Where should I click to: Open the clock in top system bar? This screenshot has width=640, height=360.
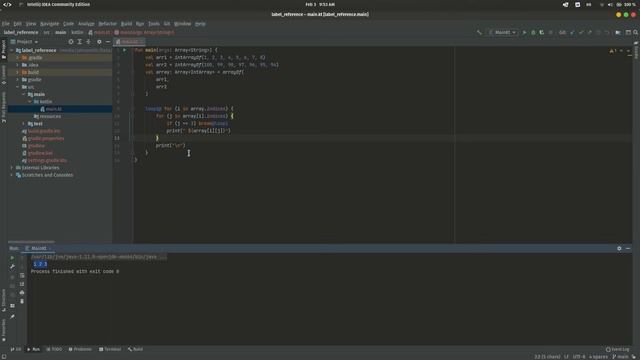[x=320, y=4]
